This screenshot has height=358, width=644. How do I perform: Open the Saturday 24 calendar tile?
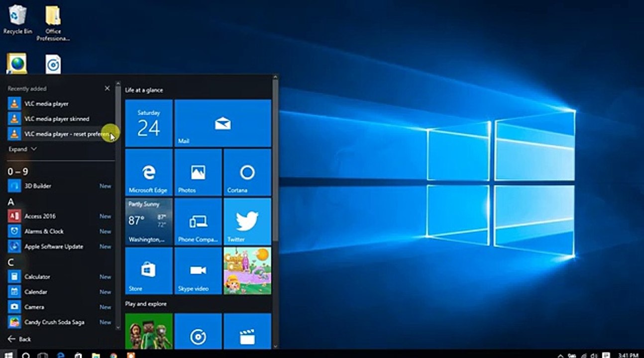pyautogui.click(x=149, y=123)
